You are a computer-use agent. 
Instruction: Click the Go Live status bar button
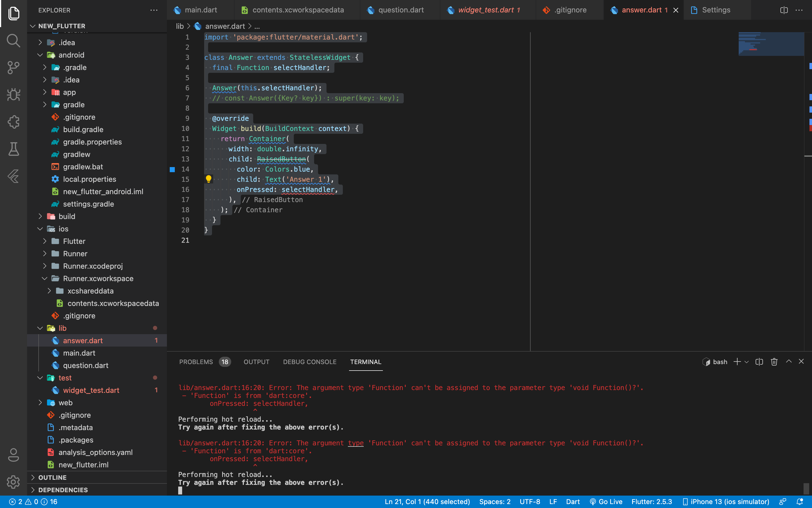[606, 502]
